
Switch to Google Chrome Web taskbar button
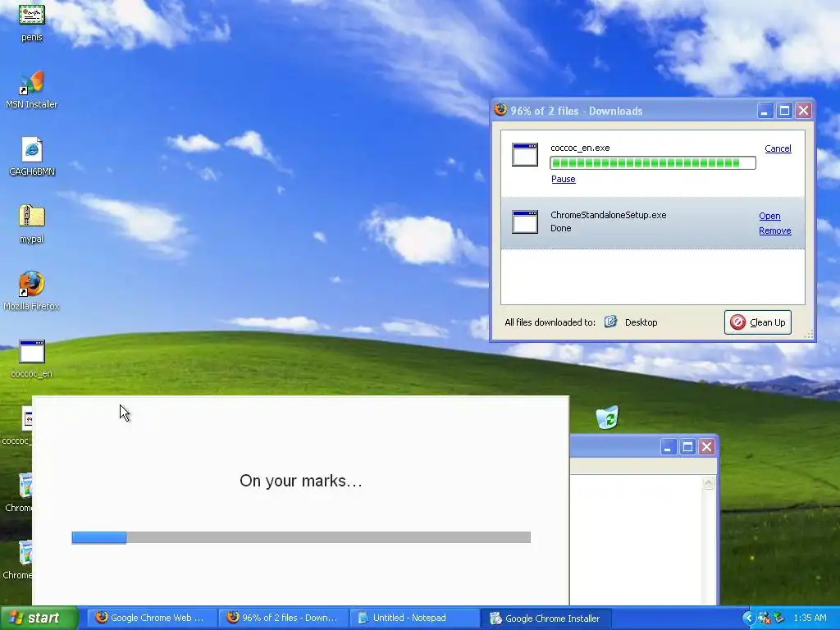click(x=151, y=618)
